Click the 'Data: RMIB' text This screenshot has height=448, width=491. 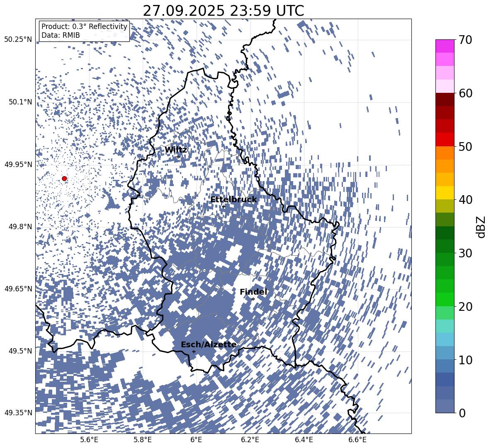[x=61, y=35]
